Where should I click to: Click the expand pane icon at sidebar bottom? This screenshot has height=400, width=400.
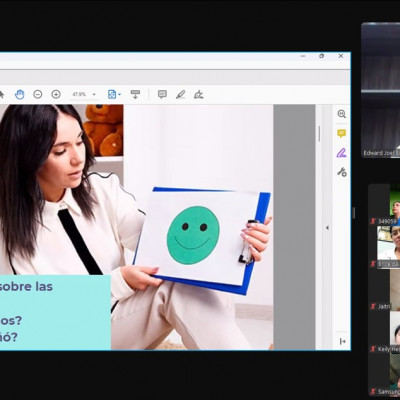click(x=342, y=341)
